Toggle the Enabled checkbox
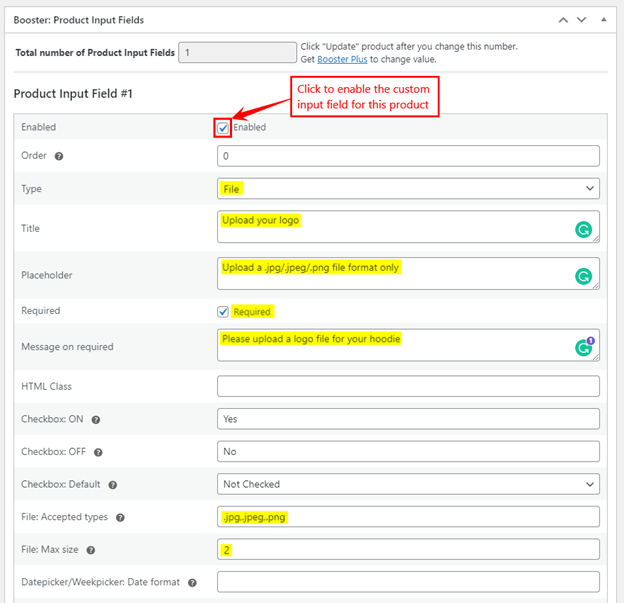This screenshot has height=603, width=624. [223, 128]
